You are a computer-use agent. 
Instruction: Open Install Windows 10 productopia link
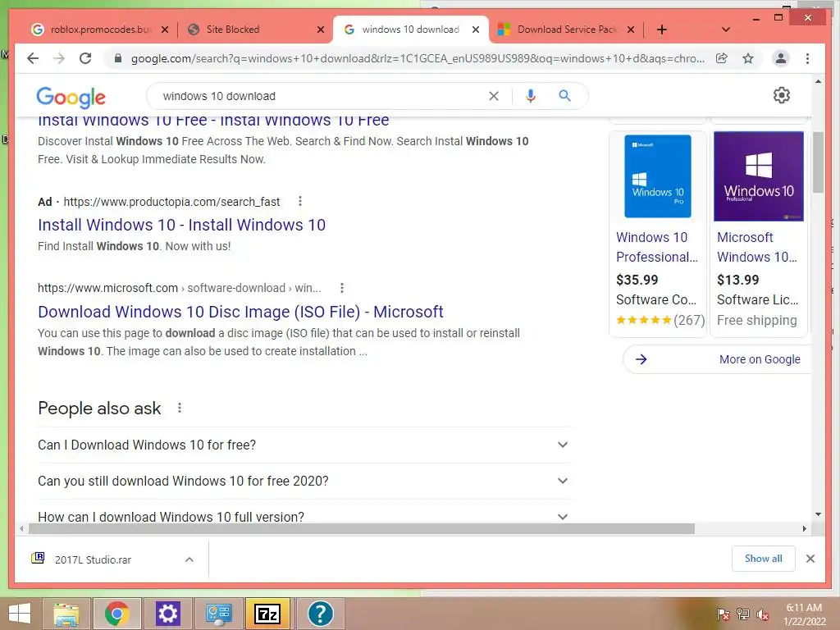[x=181, y=225]
